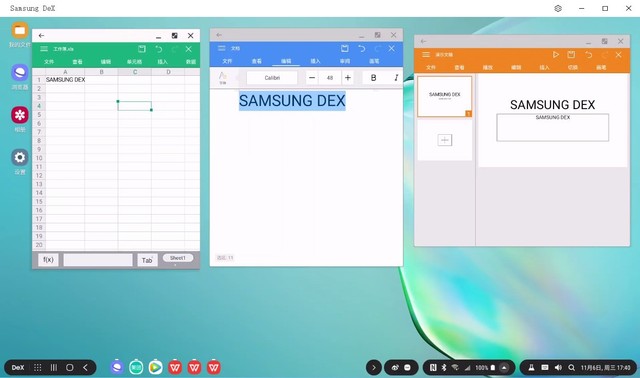Screen dimensions: 640x378
Task: Close the presentation with orange toolbar X
Action: pos(618,54)
